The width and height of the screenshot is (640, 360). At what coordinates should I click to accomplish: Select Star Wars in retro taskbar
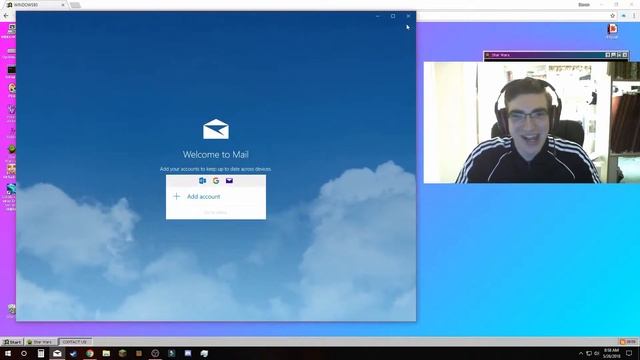point(40,342)
